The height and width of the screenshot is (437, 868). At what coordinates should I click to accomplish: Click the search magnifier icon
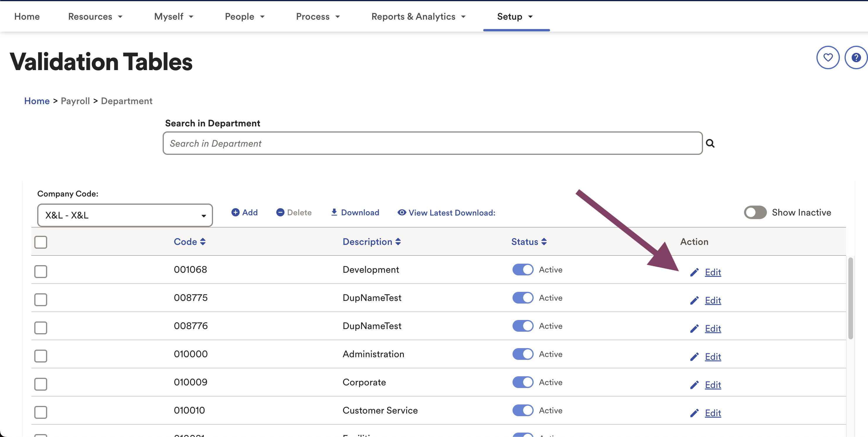[710, 143]
